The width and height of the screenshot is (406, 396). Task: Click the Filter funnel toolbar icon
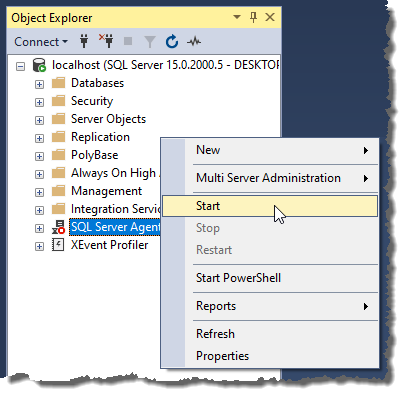pyautogui.click(x=150, y=42)
